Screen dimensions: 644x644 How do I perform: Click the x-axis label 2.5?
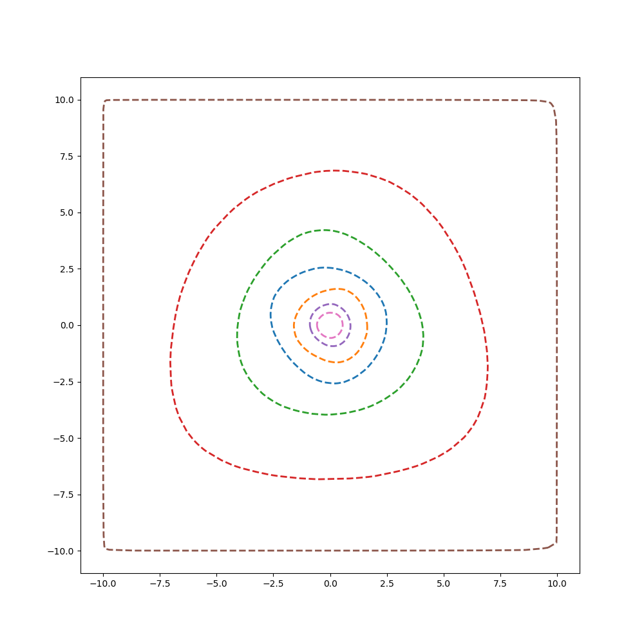(387, 583)
